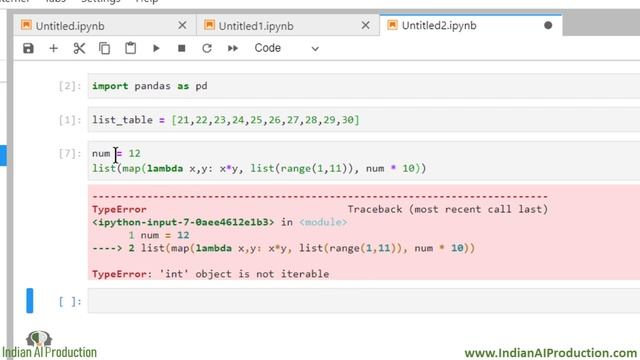Close the Untitled1.ipynb tab
640x360 pixels.
click(x=366, y=25)
